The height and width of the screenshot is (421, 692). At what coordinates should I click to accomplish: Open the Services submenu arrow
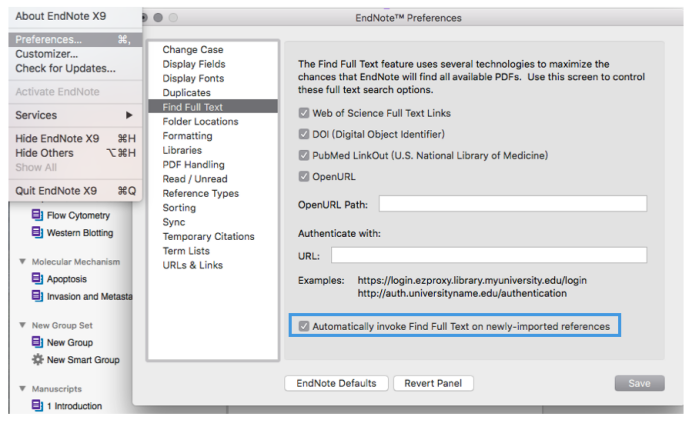point(129,115)
